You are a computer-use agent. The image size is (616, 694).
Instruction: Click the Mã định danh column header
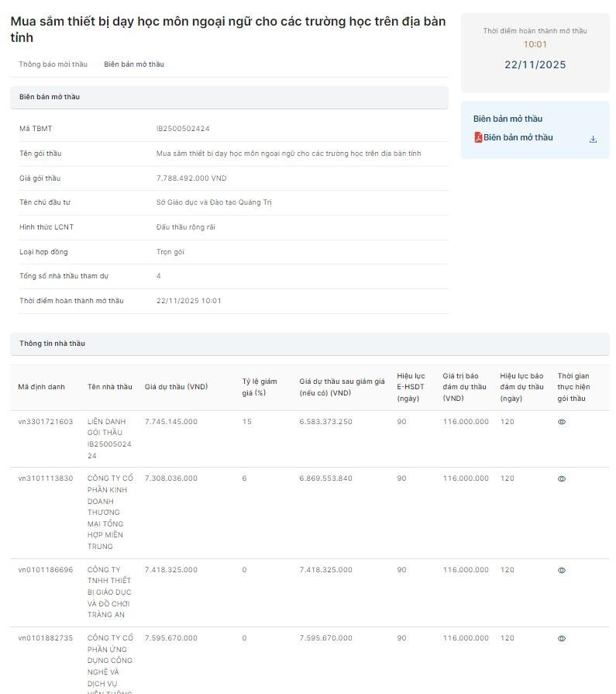coord(42,387)
